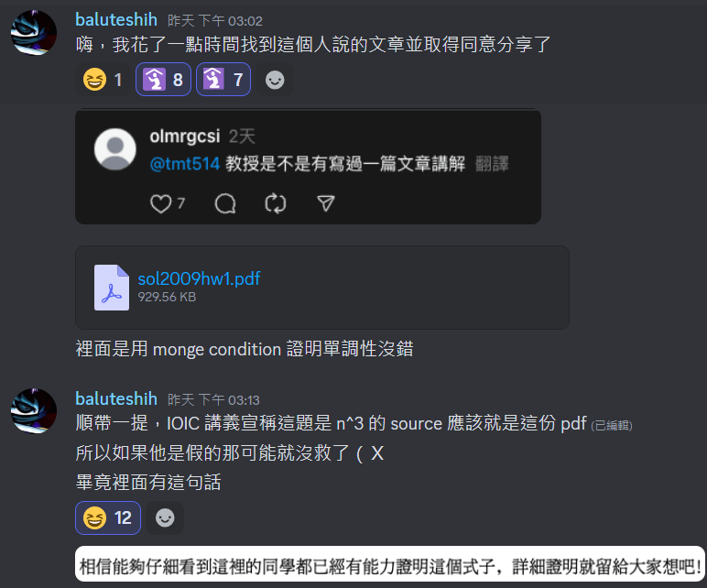The height and width of the screenshot is (588, 707).
Task: Click the baluteshih username at 03:13
Action: (x=116, y=399)
